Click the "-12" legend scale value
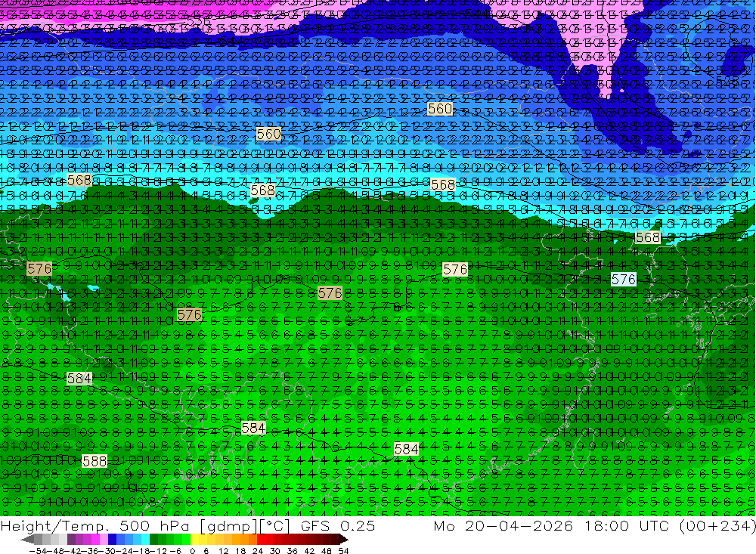Screen dimensions: 756x554 (158, 551)
